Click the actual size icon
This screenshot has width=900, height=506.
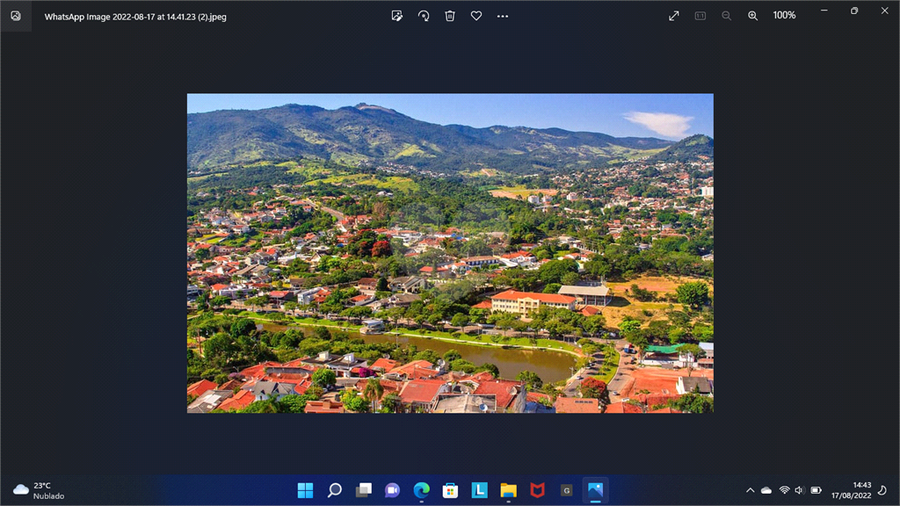point(700,16)
